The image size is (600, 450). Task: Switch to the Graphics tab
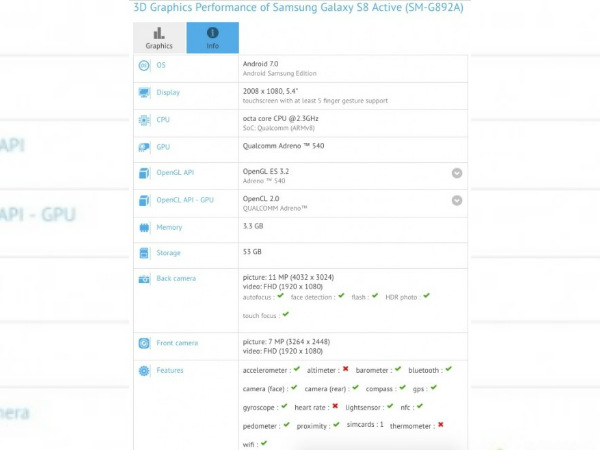(160, 38)
